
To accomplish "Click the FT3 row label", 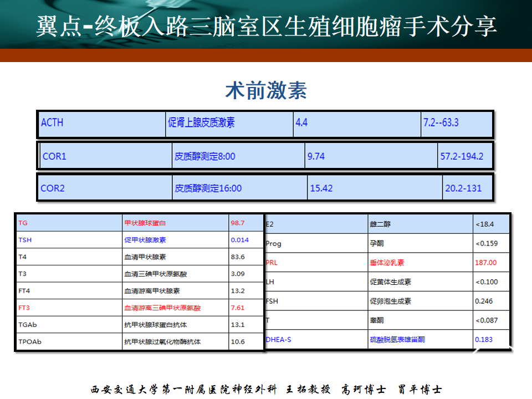I will coord(24,308).
